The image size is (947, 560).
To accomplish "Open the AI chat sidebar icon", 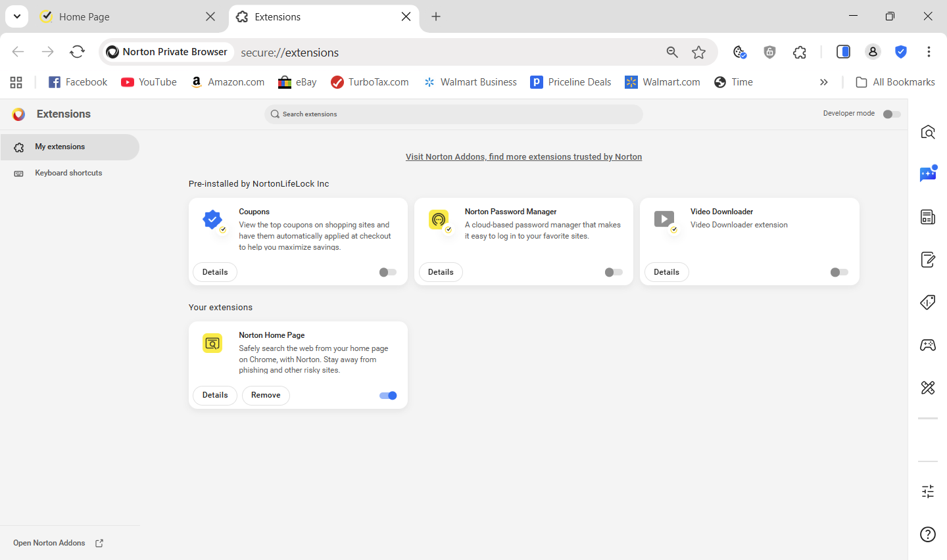I will click(928, 174).
